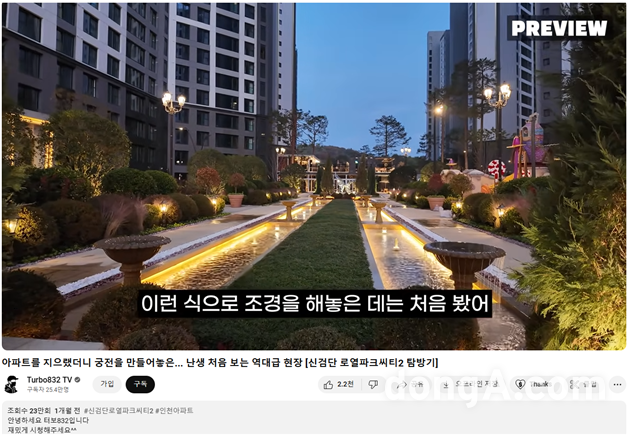Screen dimensions: 629x435
Task: Open the #신검단로열파크씨티2 hashtag
Action: point(118,411)
